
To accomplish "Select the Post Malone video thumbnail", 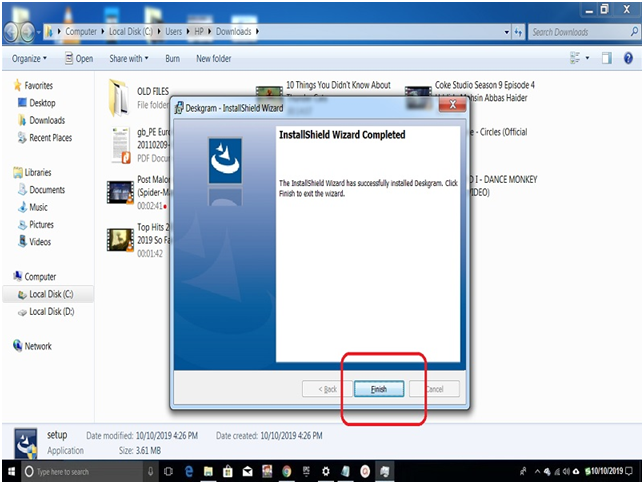I will pyautogui.click(x=120, y=192).
